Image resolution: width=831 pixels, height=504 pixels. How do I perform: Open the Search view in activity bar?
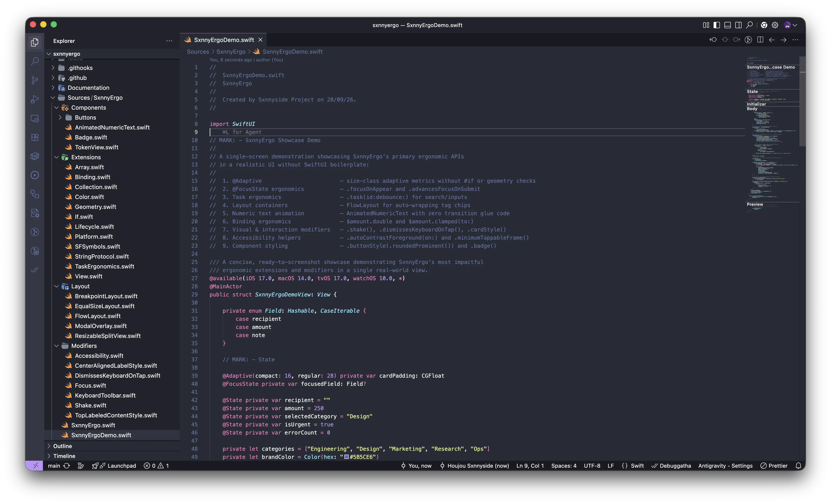[35, 61]
